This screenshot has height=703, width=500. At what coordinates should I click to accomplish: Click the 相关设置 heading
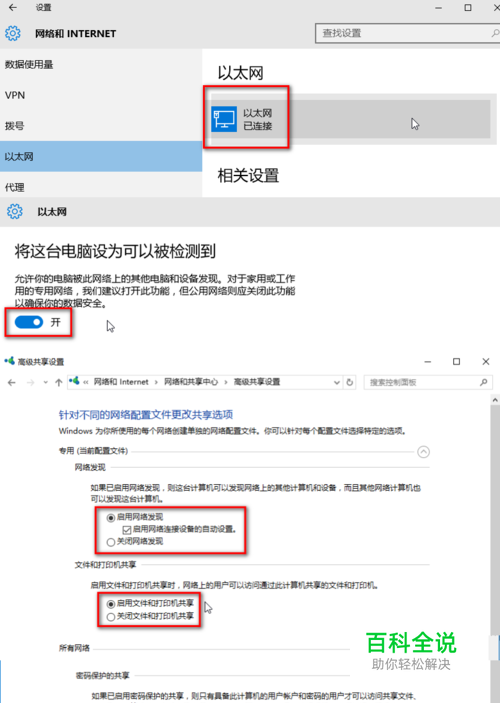click(248, 176)
